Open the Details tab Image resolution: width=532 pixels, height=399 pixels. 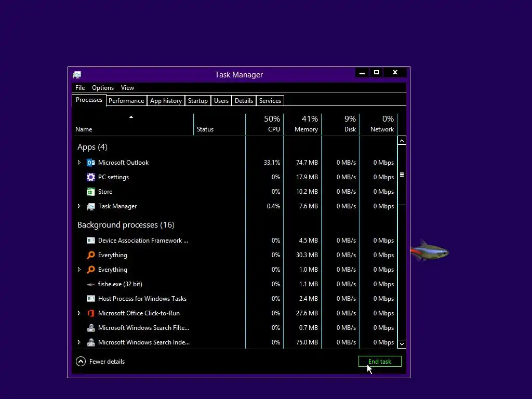pyautogui.click(x=244, y=101)
